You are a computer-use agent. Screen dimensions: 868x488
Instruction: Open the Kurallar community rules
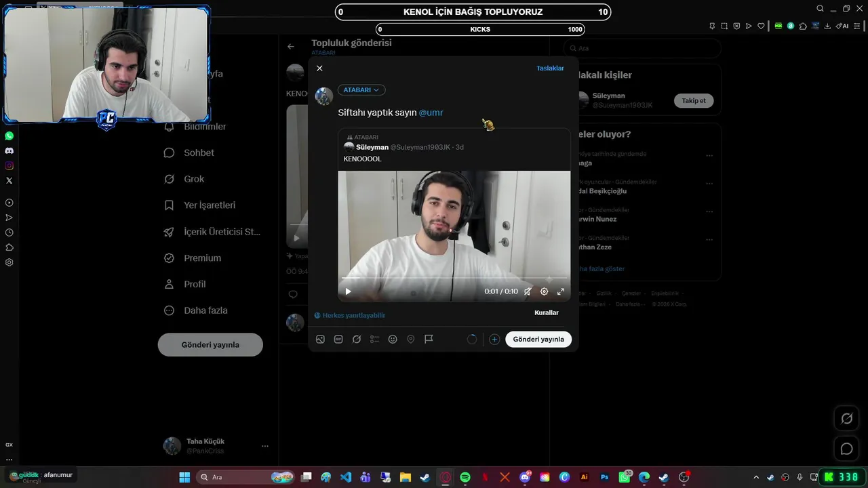pyautogui.click(x=547, y=313)
